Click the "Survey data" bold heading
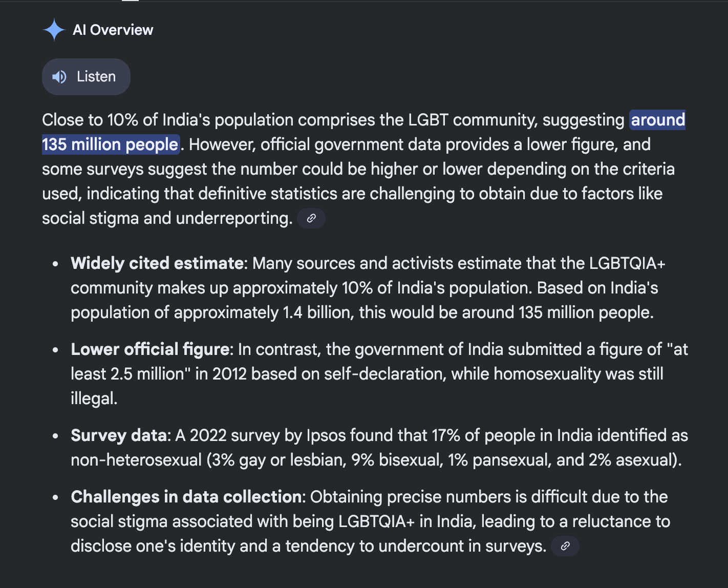 point(119,435)
